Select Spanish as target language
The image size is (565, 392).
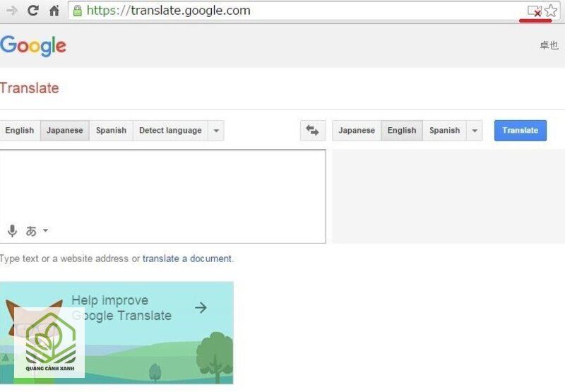tap(445, 131)
